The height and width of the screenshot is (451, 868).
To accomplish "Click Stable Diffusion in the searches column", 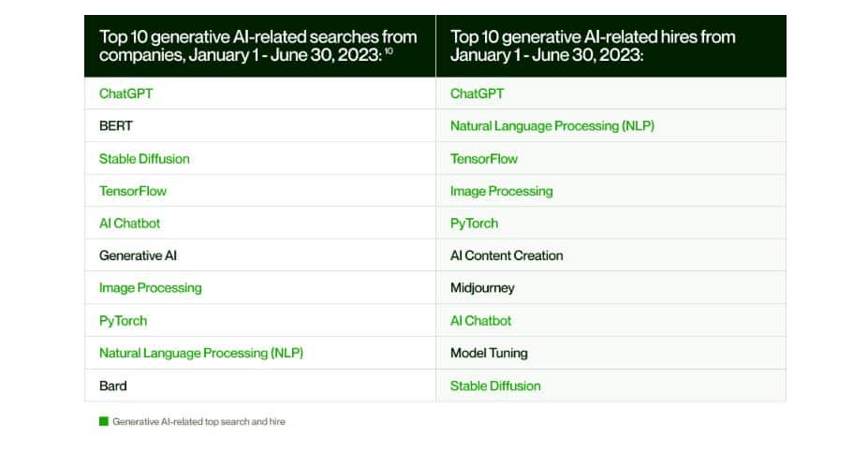I will pyautogui.click(x=144, y=158).
